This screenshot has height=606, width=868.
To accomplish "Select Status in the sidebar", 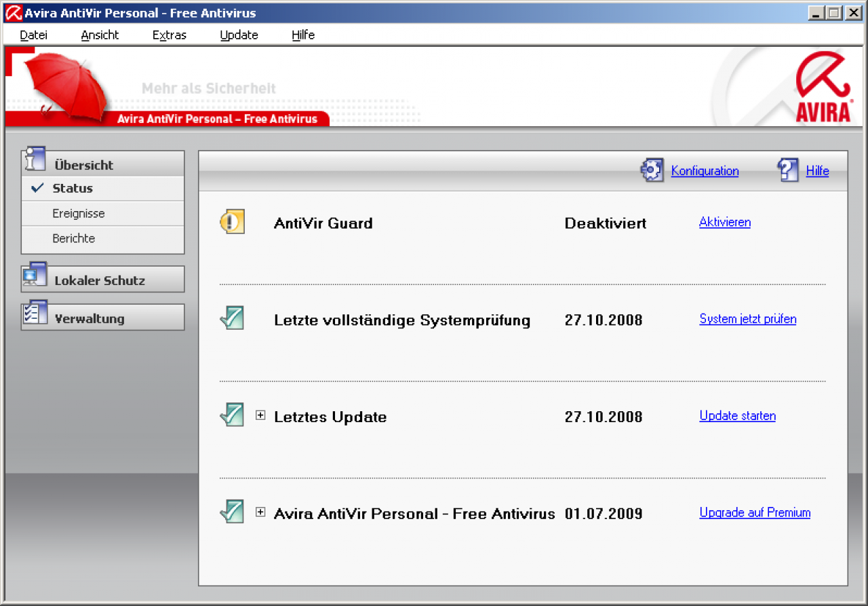I will tap(103, 189).
